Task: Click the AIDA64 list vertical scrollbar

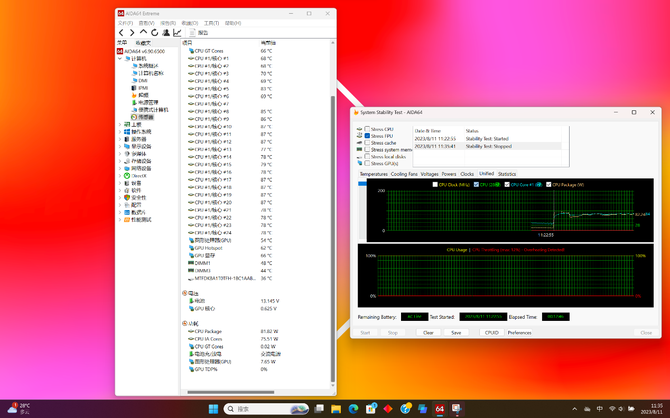Action: (x=333, y=239)
